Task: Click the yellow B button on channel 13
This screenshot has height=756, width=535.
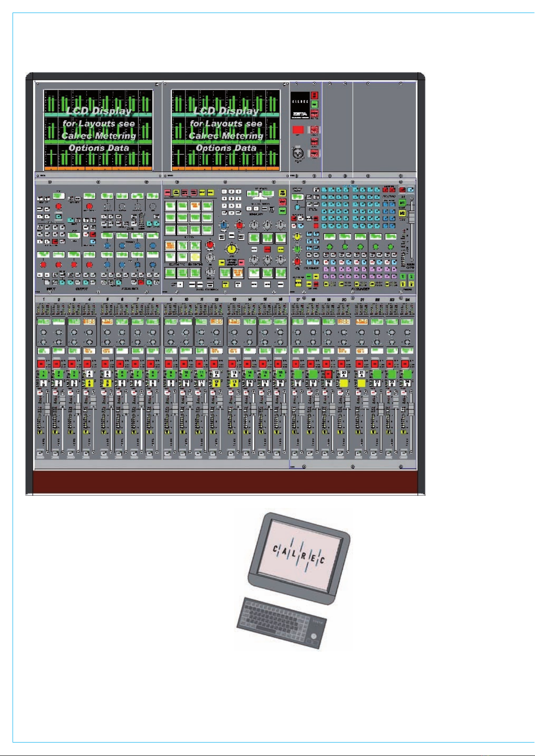Action: (234, 383)
